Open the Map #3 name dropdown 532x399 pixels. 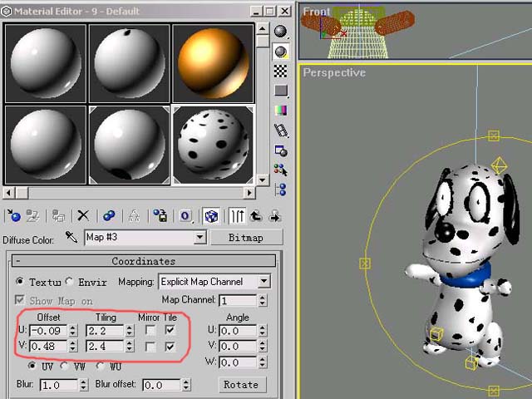click(200, 237)
